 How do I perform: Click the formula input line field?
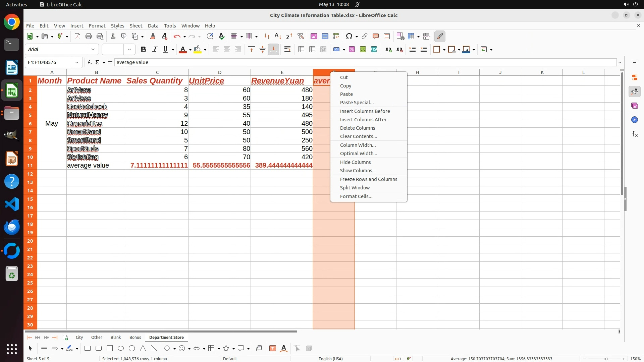click(365, 62)
